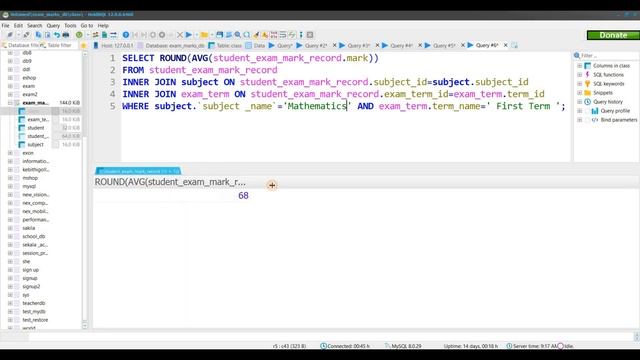
Task: Select the school_db database
Action: (34, 236)
